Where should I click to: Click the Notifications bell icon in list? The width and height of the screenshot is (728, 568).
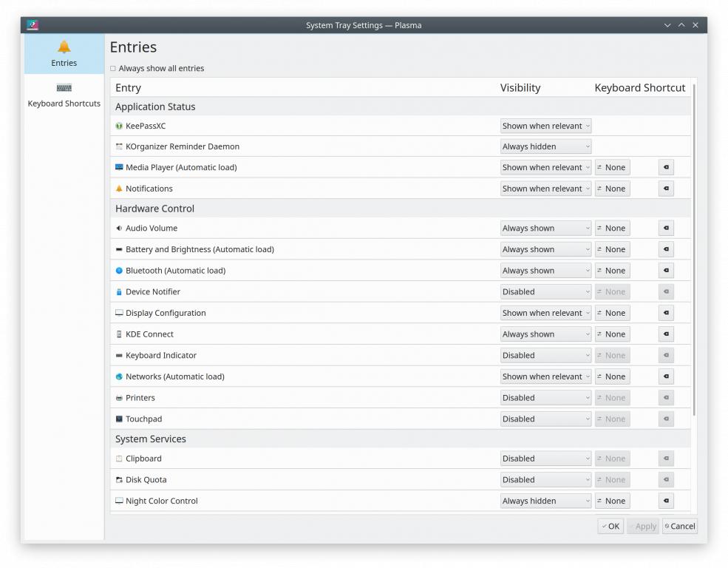click(x=119, y=189)
